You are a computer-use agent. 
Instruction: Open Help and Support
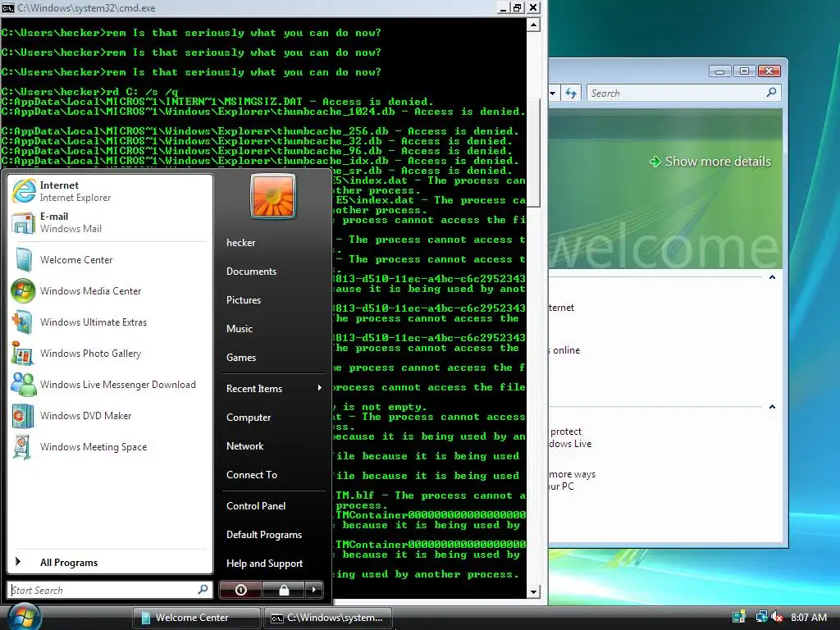(x=265, y=563)
